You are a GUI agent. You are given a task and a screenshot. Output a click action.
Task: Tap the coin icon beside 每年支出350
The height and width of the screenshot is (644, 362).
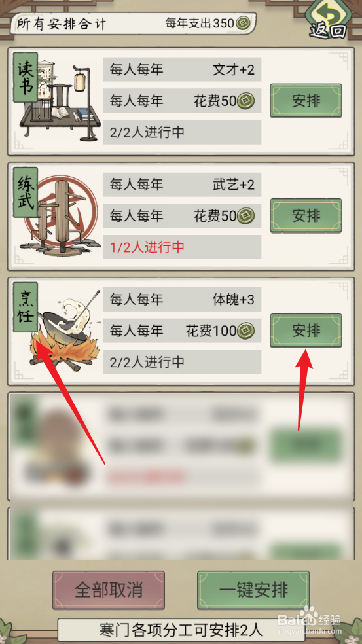[x=243, y=24]
